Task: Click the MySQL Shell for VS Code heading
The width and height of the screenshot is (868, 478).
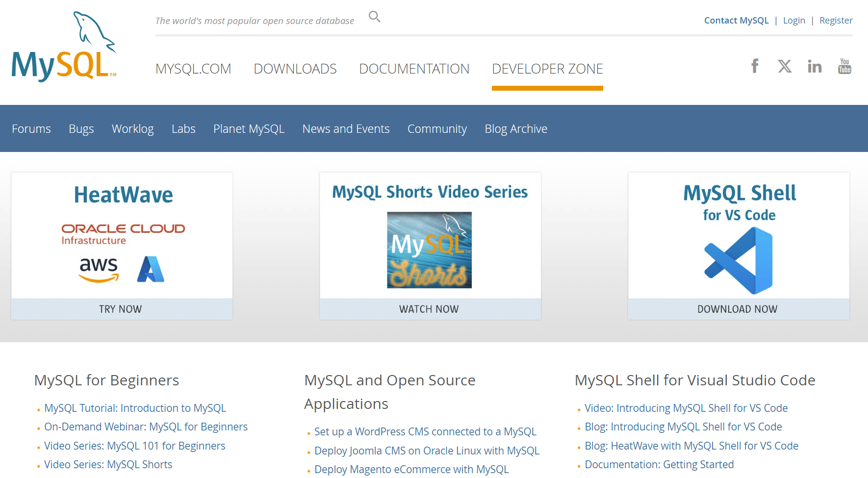Action: point(740,203)
